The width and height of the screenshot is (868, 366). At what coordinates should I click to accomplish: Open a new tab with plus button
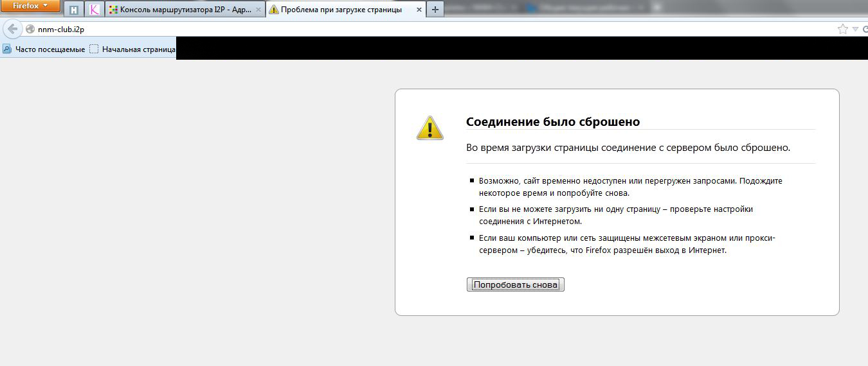pos(435,10)
